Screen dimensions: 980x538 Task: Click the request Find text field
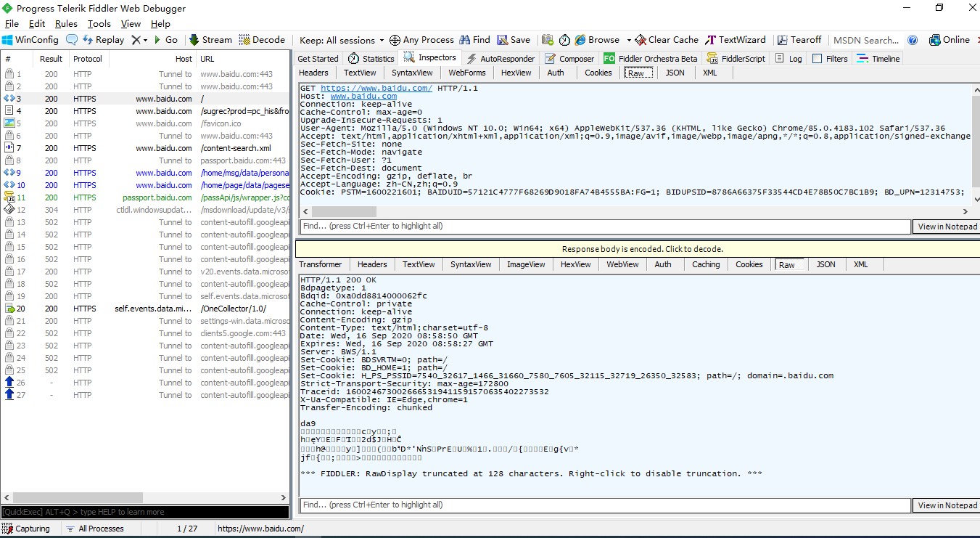click(605, 227)
